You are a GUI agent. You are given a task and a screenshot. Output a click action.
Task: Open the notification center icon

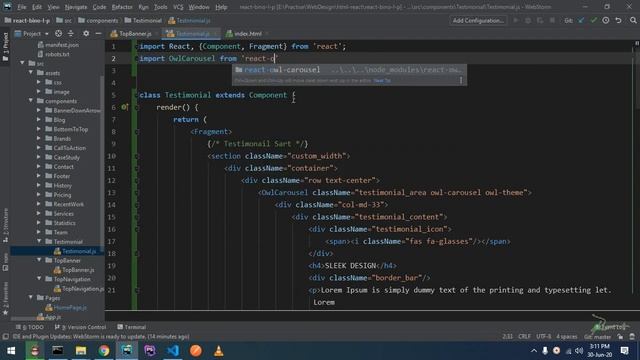point(624,351)
